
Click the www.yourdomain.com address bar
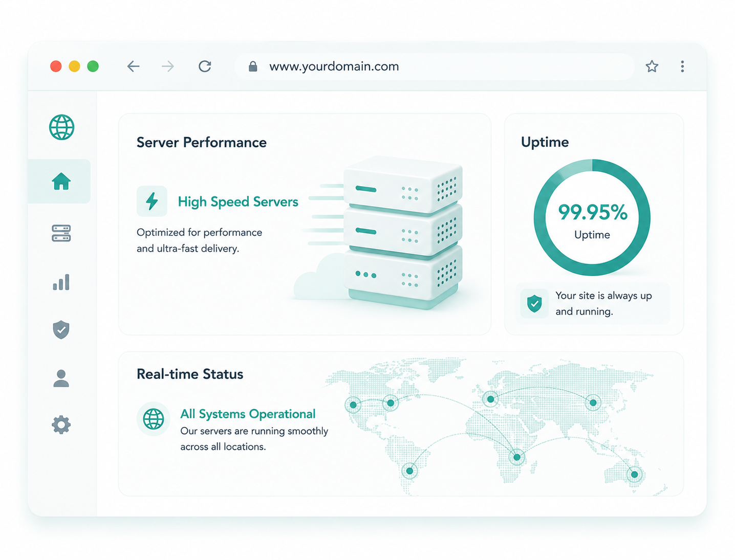(x=435, y=66)
